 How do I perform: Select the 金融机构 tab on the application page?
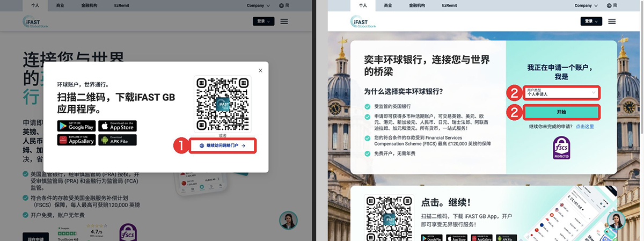[417, 5]
